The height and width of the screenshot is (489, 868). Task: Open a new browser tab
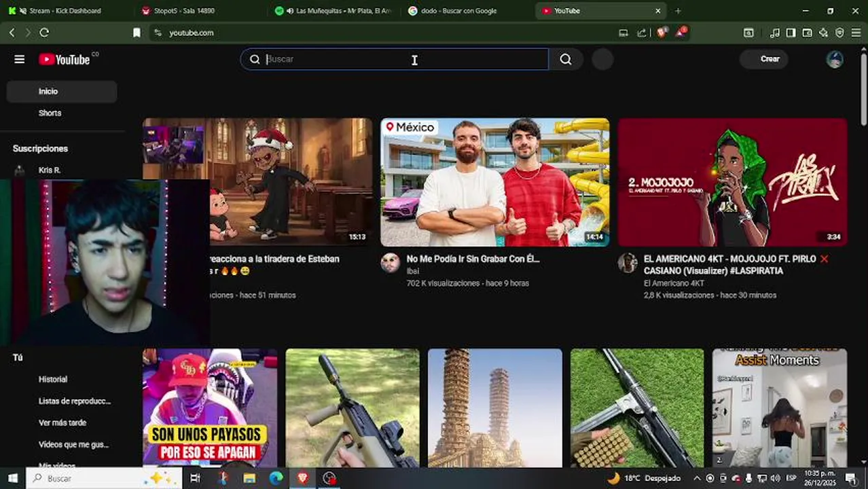[x=678, y=11]
